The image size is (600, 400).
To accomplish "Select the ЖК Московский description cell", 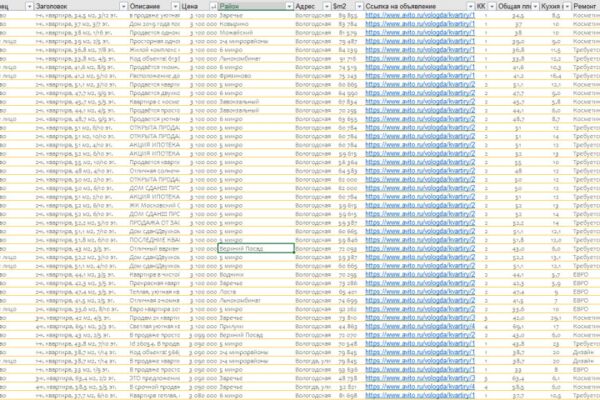I will (x=154, y=205).
